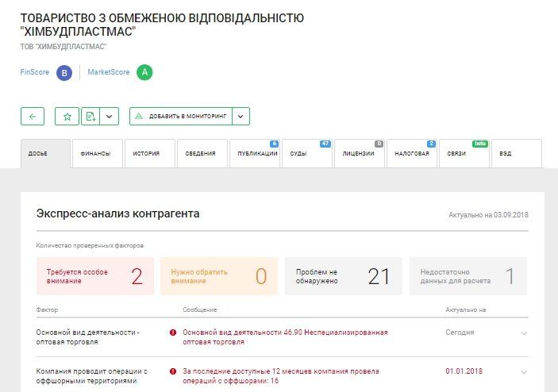Open the FinScore link
Viewport: 558px width, 392px height.
click(34, 72)
